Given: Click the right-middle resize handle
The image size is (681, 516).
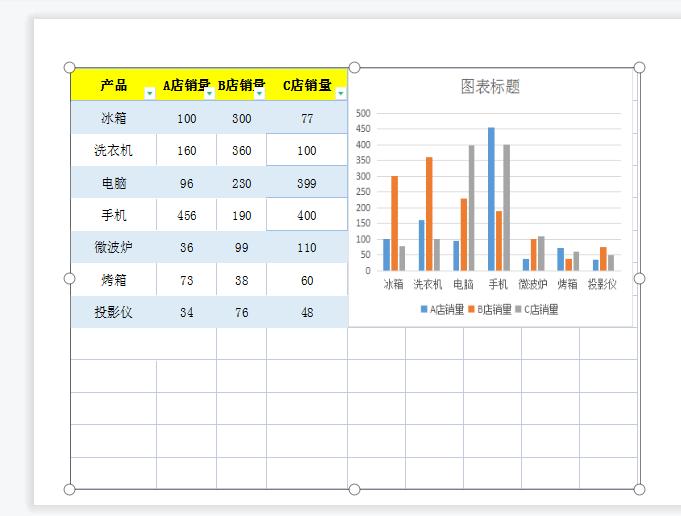Looking at the screenshot, I should tap(639, 278).
